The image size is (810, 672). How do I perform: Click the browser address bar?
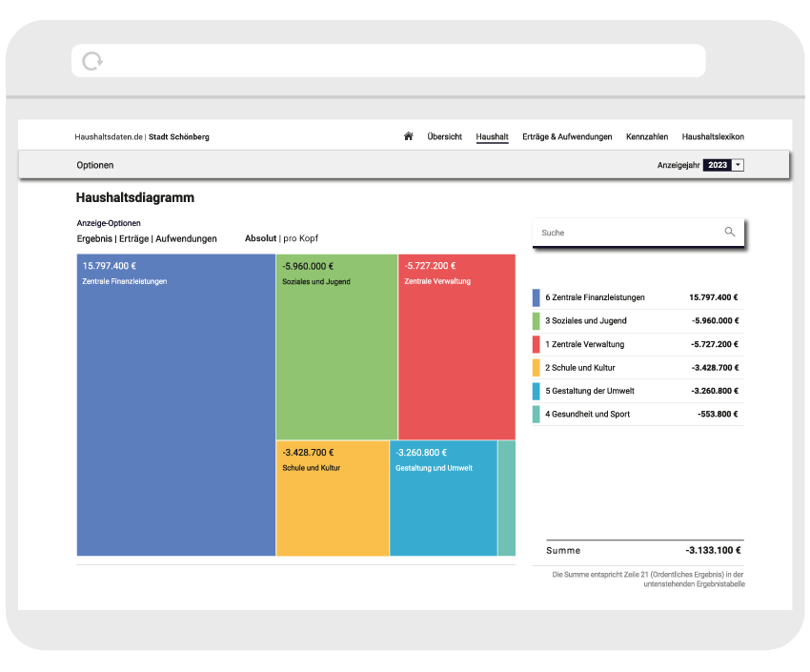(389, 60)
